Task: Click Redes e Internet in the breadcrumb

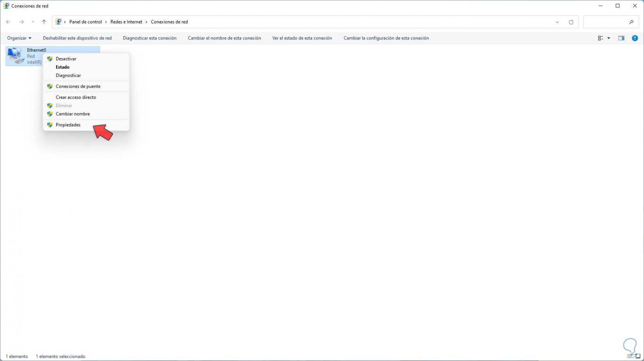Action: tap(126, 22)
